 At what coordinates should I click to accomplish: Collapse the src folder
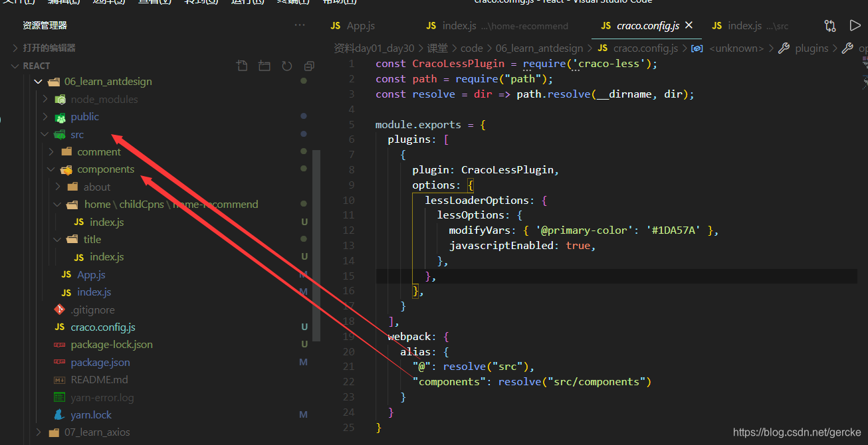tap(45, 135)
